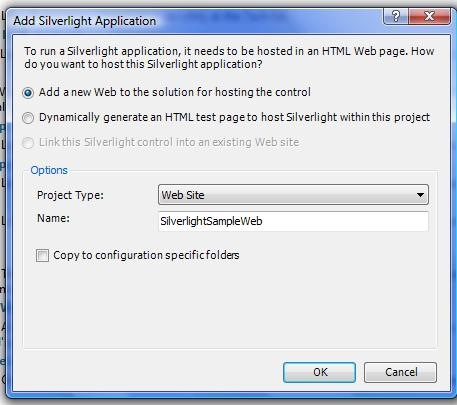
Task: Tick 'Copy to configuration specific folders' checkbox
Action: pyautogui.click(x=42, y=256)
